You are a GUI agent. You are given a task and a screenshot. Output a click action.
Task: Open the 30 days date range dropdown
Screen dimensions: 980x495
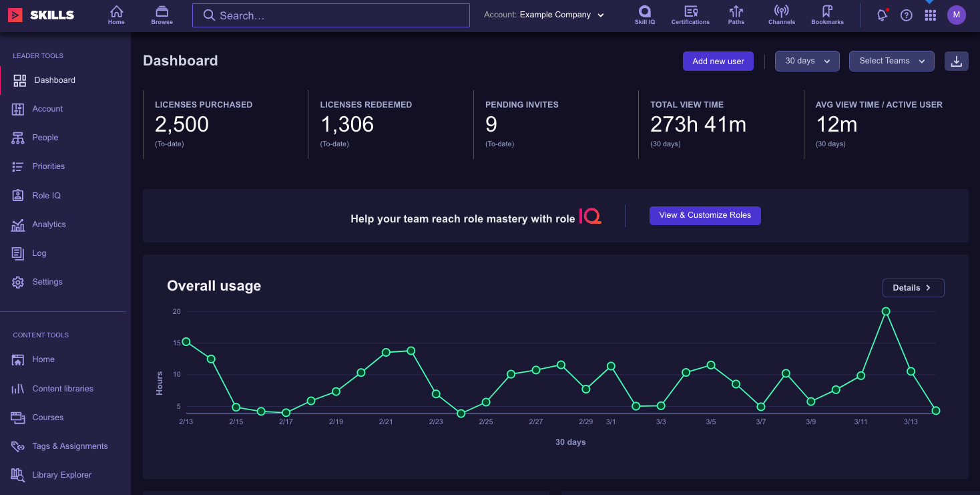[806, 61]
